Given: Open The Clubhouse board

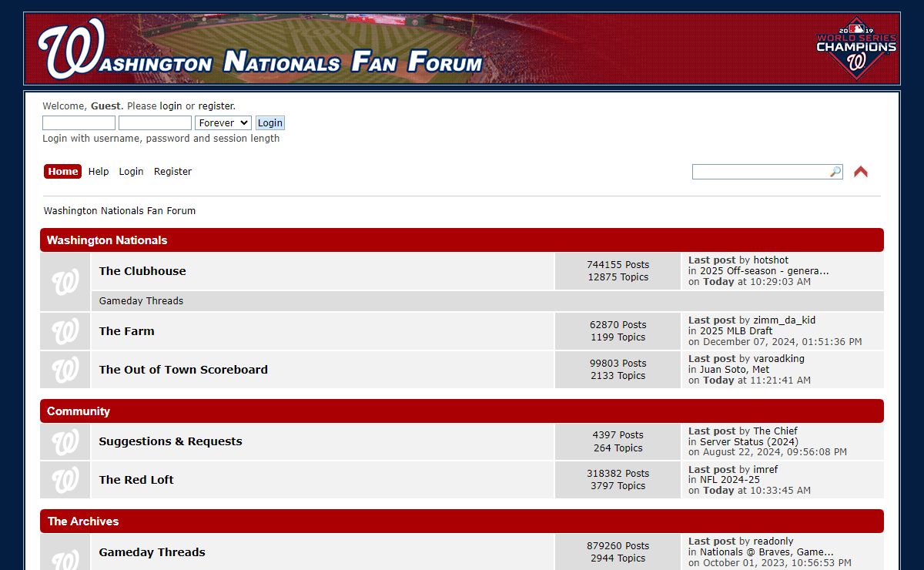Looking at the screenshot, I should tap(142, 271).
